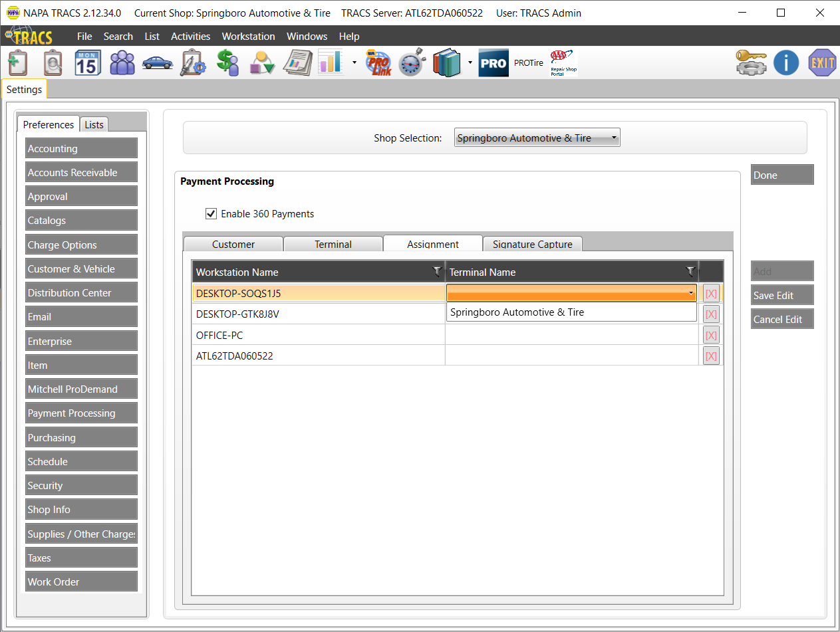The image size is (840, 632).
Task: Click the clipboard with spark plug icon
Action: (193, 63)
